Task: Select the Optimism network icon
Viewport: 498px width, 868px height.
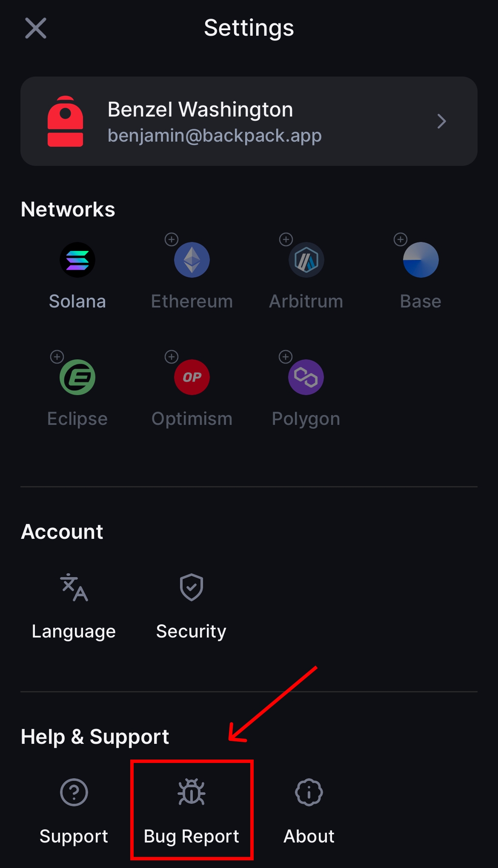Action: 192,377
